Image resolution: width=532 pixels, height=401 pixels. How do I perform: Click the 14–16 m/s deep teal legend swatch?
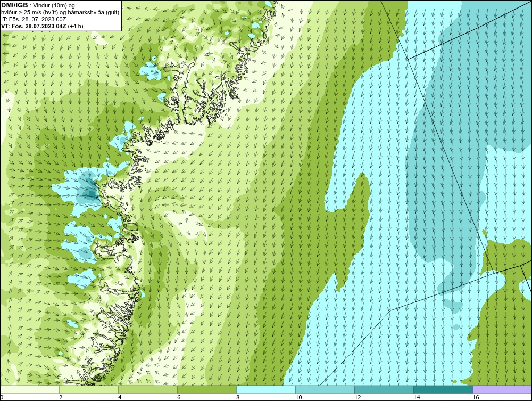tap(443, 389)
